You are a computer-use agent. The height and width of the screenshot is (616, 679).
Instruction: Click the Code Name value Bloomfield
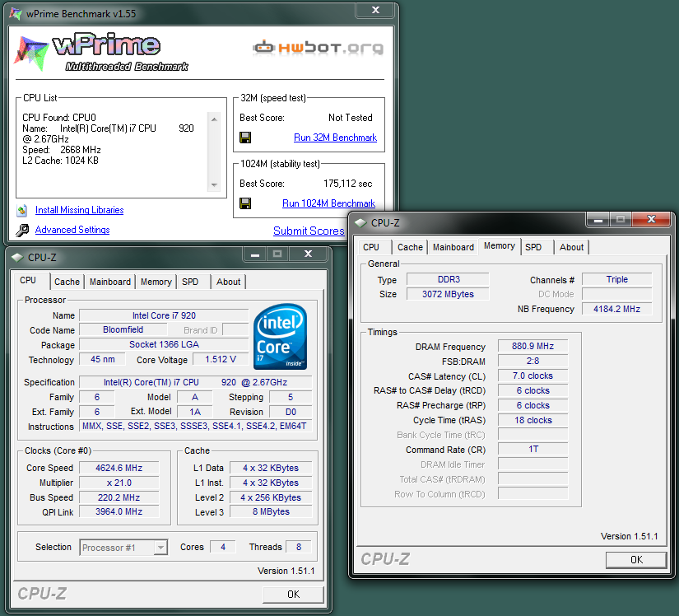123,330
